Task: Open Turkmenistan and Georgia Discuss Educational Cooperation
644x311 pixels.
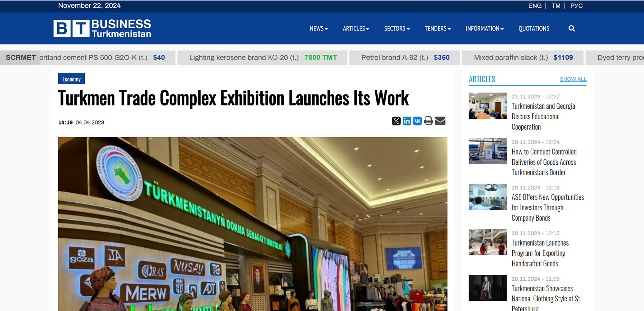Action: click(x=543, y=116)
